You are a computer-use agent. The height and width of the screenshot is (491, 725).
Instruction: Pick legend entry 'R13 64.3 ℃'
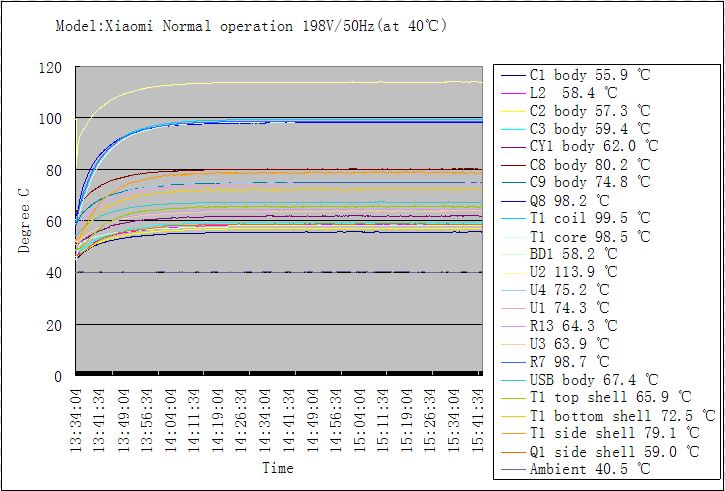coord(559,326)
